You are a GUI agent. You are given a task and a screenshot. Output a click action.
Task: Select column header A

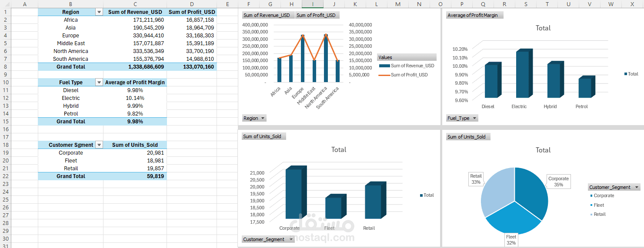(x=24, y=4)
